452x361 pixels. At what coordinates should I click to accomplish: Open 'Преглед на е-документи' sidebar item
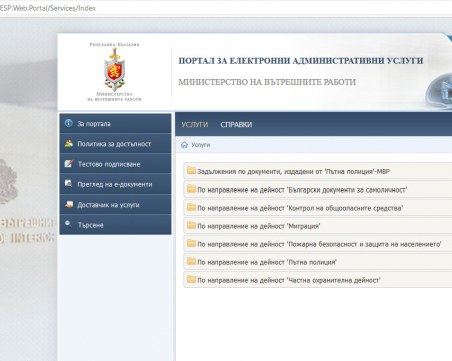pos(115,184)
